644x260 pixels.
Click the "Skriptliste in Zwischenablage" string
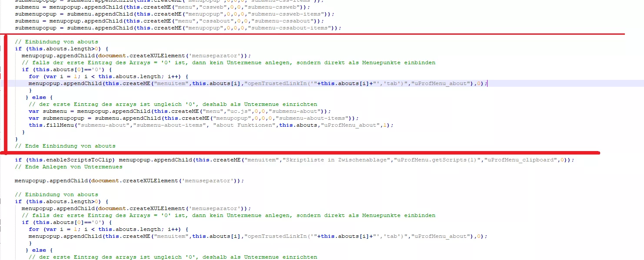pos(337,160)
